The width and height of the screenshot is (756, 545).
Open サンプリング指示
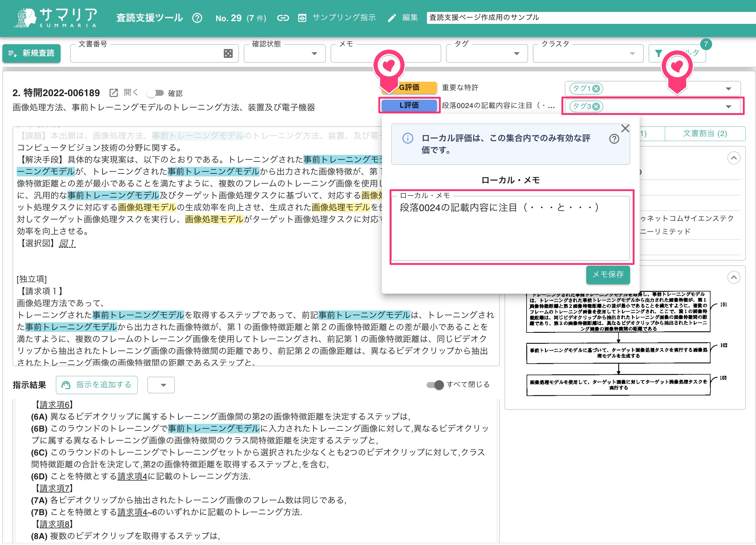point(337,18)
